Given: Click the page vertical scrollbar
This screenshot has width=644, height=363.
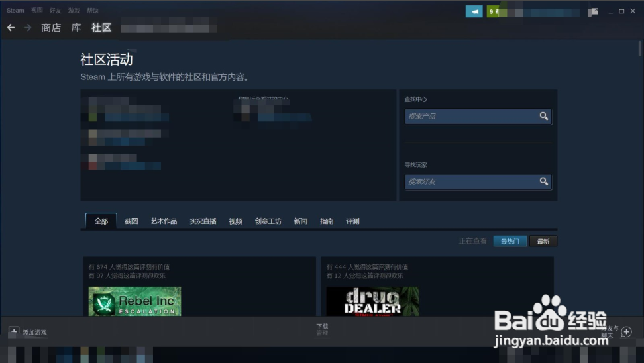Looking at the screenshot, I should pyautogui.click(x=640, y=48).
